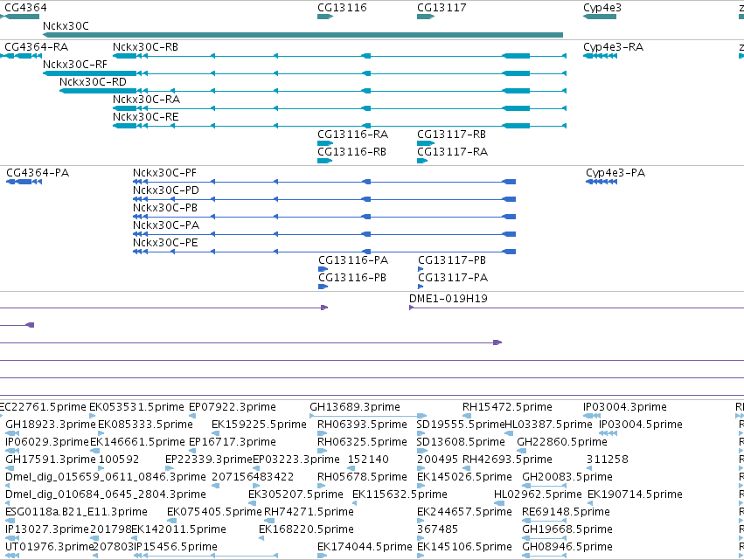Image resolution: width=744 pixels, height=560 pixels.
Task: Open the RH06325.5prime EST label
Action: (x=363, y=442)
